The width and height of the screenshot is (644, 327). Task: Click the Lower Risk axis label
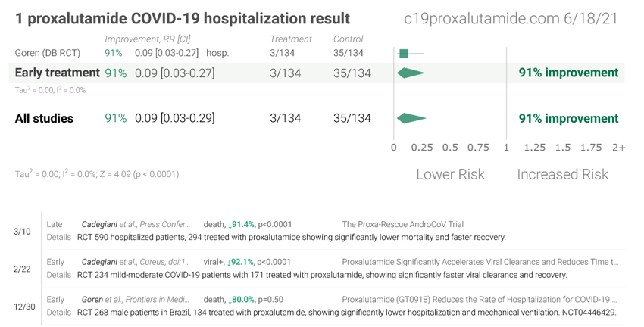[x=450, y=174]
